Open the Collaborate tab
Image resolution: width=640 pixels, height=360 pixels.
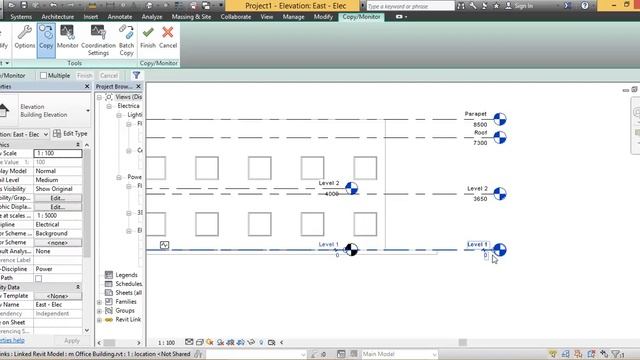(x=236, y=17)
